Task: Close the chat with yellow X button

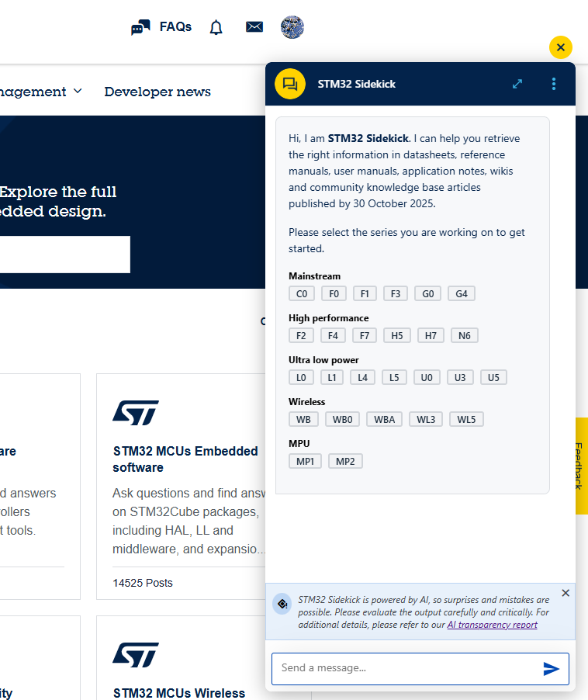Action: click(561, 47)
